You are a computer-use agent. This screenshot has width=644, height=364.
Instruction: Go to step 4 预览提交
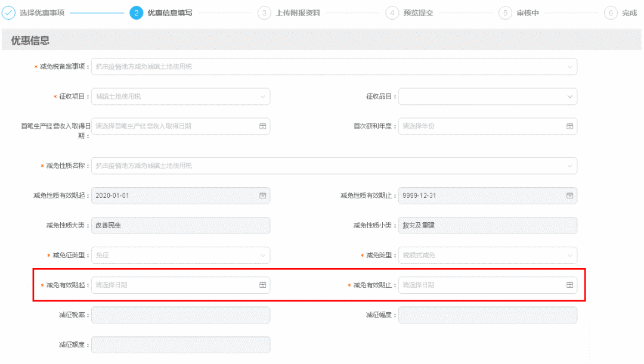392,13
